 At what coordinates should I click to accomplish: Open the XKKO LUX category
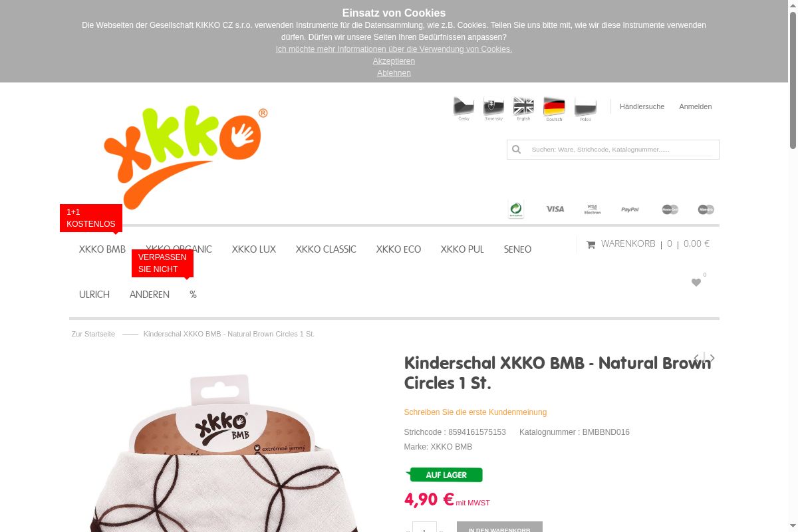coord(254,249)
